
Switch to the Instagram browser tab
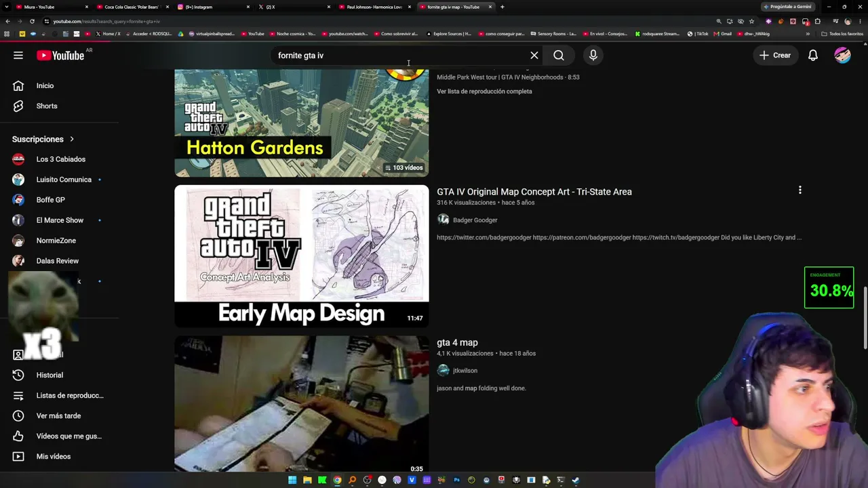[214, 7]
